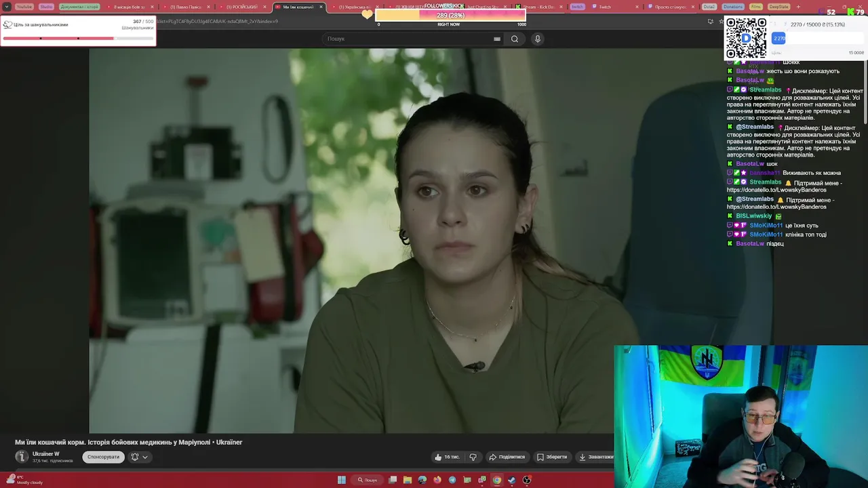
Task: Open the Films tab group
Action: pos(756,7)
